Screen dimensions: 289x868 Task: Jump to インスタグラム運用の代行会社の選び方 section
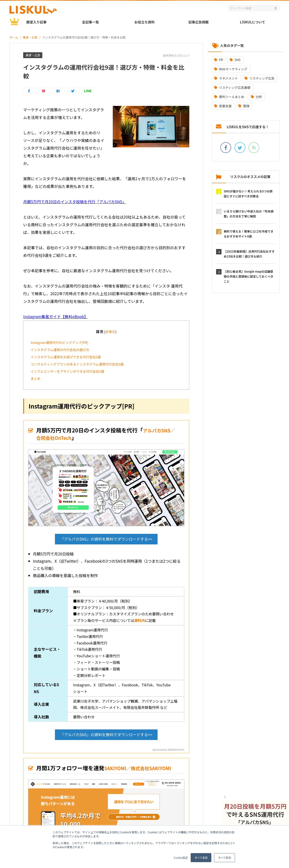point(60,350)
